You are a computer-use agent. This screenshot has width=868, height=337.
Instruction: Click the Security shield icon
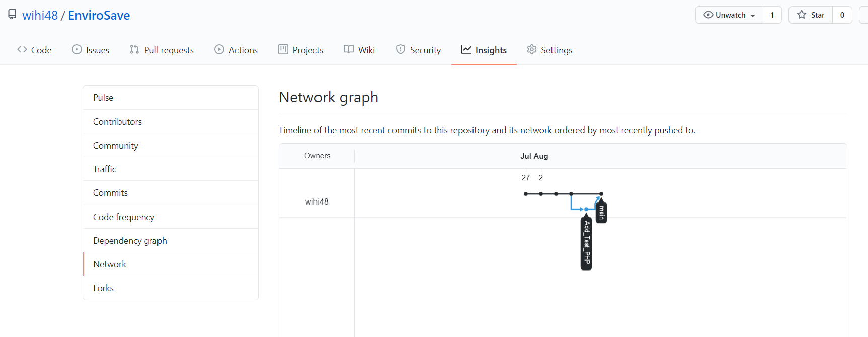(x=401, y=49)
